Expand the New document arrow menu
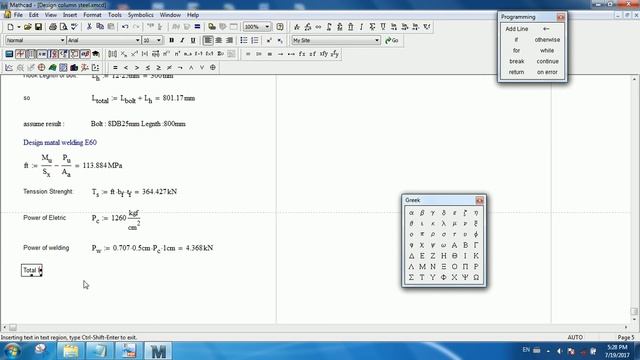Screen dimensions: 640x360 click(19, 27)
